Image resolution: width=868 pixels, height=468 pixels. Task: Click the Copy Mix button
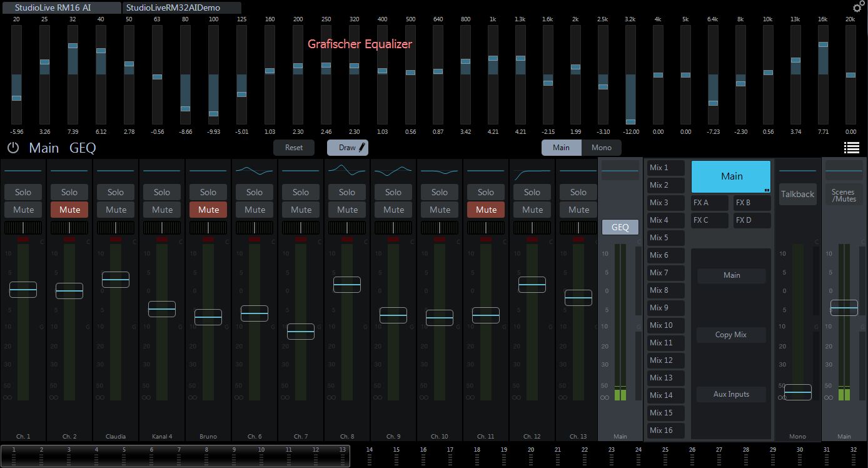point(731,335)
